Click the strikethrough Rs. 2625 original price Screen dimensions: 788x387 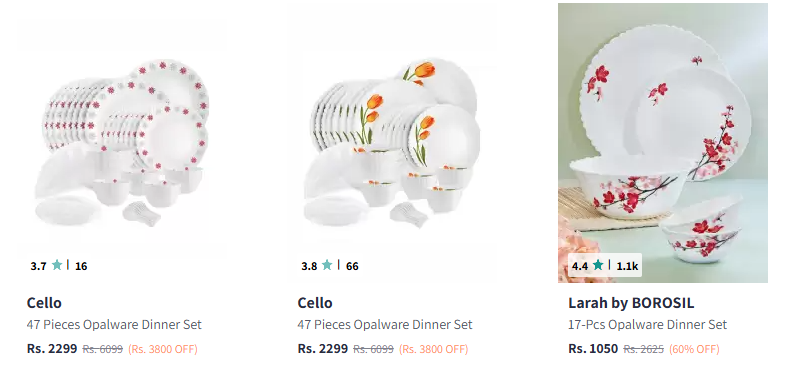click(x=643, y=349)
